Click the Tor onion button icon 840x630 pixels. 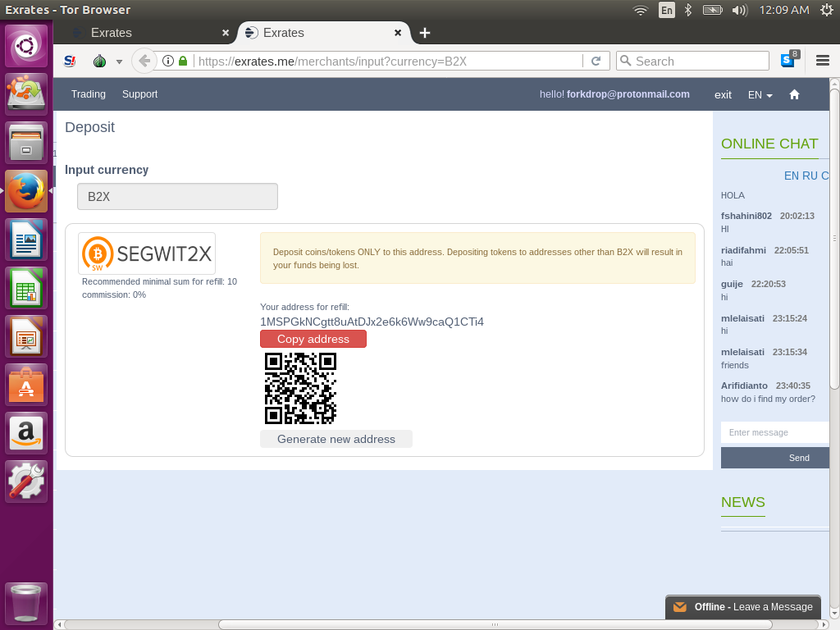[x=100, y=61]
